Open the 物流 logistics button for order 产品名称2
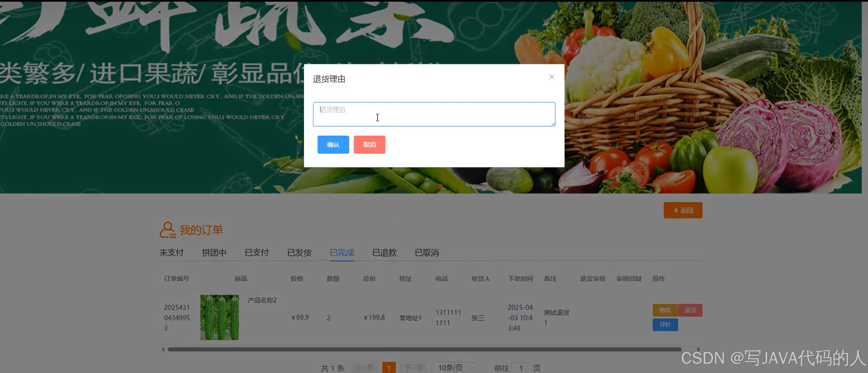This screenshot has height=373, width=868. tap(665, 310)
